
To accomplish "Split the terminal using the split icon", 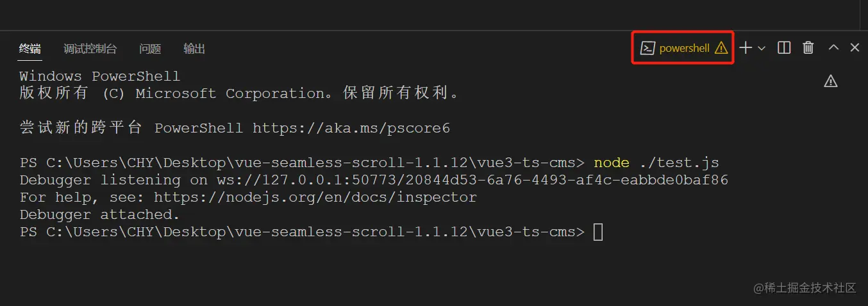I will pos(783,48).
